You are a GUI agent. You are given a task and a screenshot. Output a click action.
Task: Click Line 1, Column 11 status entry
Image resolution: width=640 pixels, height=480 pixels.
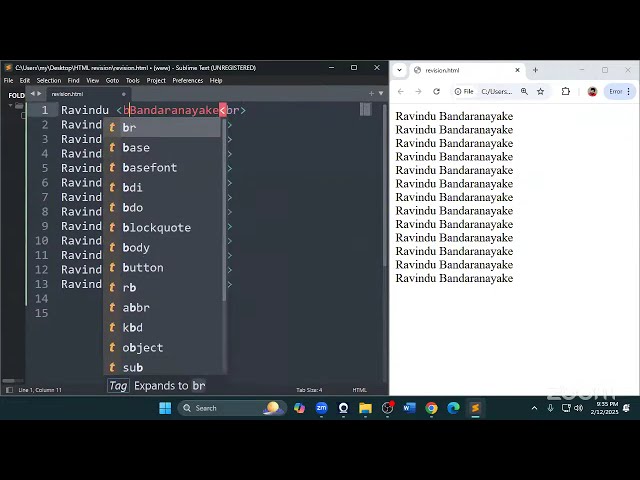point(40,390)
